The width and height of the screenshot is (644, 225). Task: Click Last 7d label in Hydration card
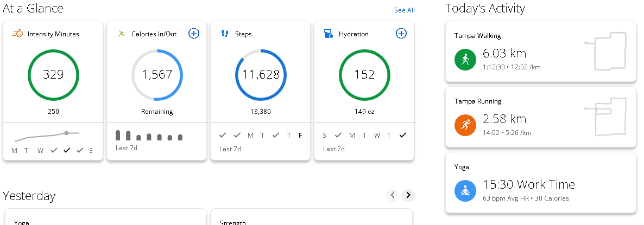(x=334, y=149)
